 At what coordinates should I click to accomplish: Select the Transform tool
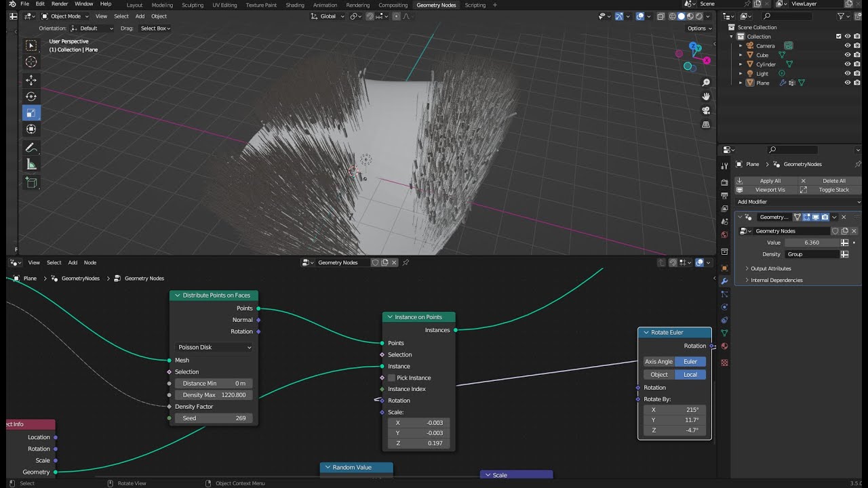point(31,129)
